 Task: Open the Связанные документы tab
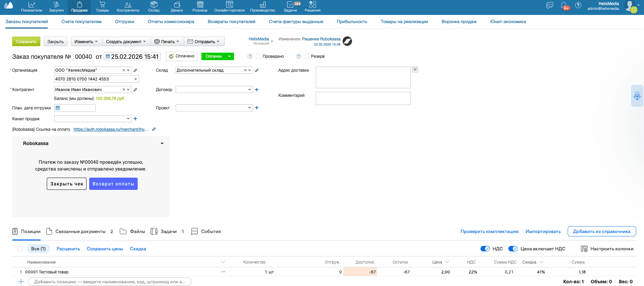coord(80,232)
